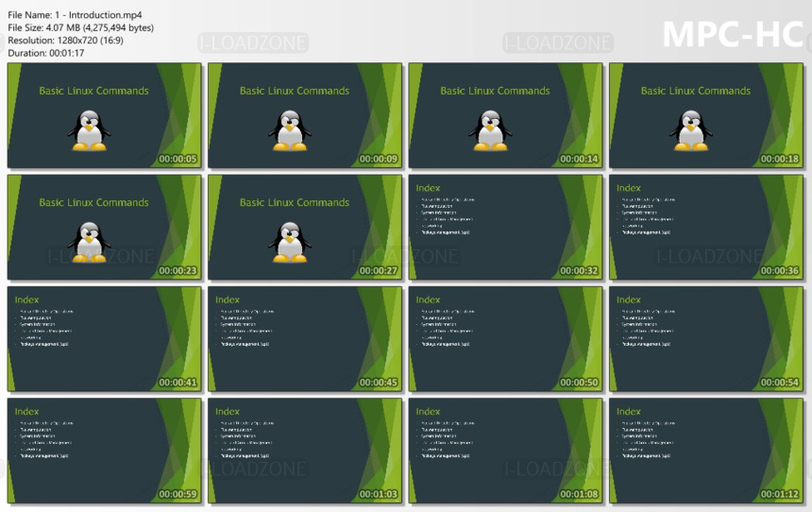Select the Duration text '00:01:17'

click(x=67, y=53)
